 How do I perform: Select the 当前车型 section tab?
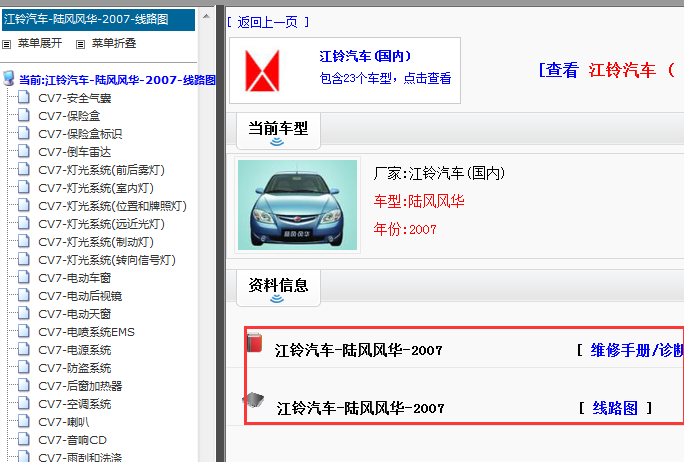[x=278, y=131]
